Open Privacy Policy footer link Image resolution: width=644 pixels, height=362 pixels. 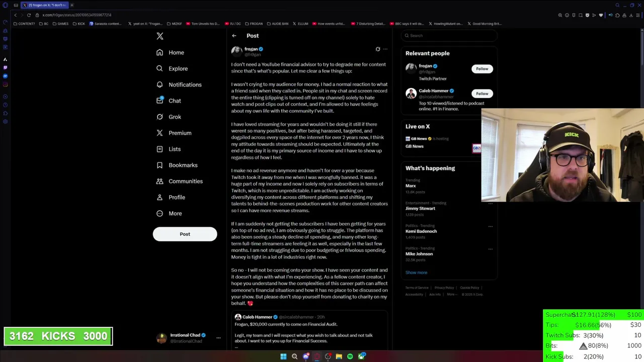(444, 288)
